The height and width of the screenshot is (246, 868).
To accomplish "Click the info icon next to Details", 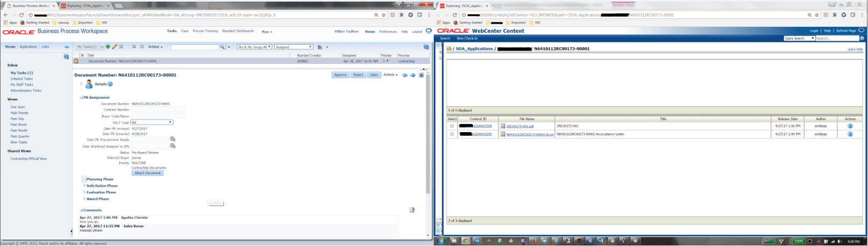I will [x=110, y=84].
